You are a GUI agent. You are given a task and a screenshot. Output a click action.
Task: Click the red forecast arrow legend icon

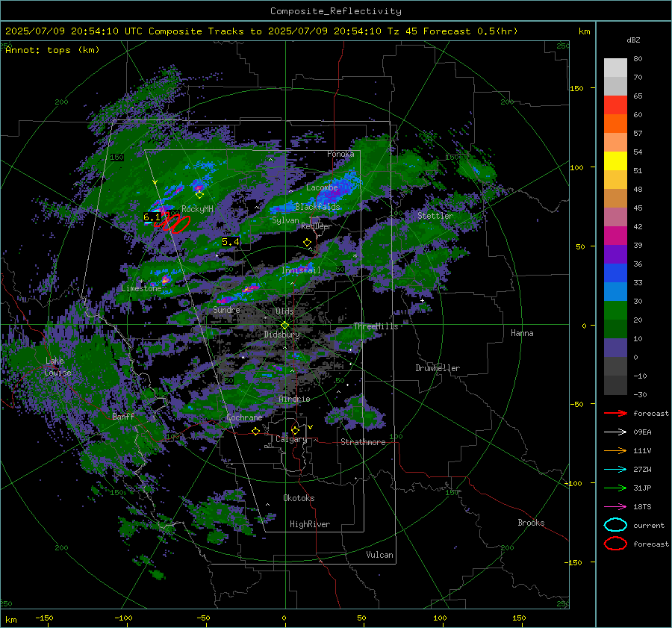coord(615,413)
